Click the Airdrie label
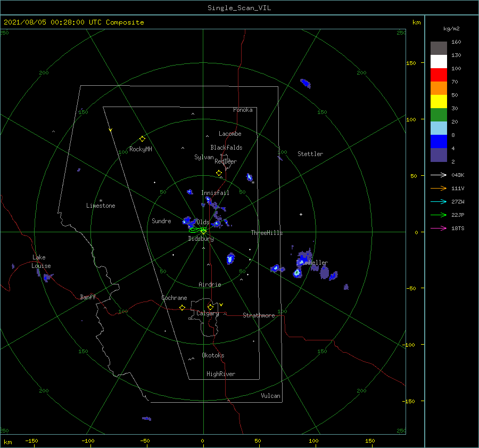 [x=210, y=284]
